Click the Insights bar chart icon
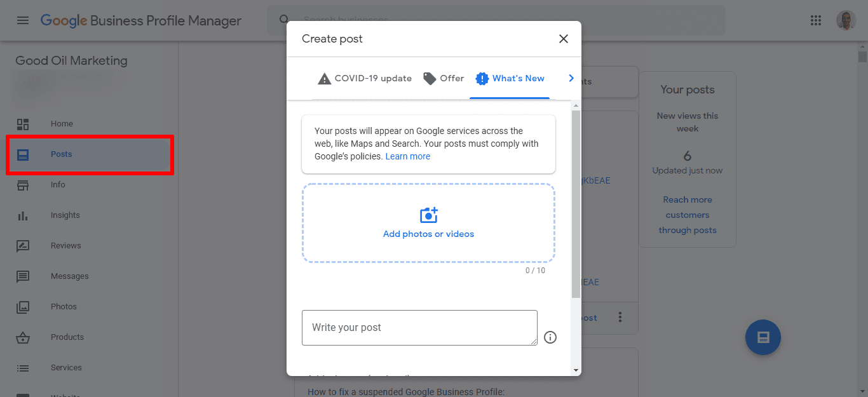Screen dimensions: 868x397 [x=23, y=215]
